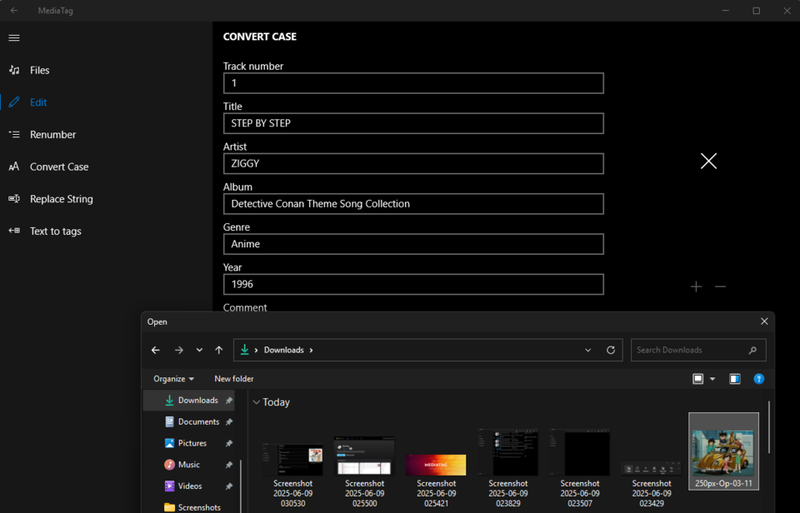Go forward in the Open dialog
Viewport: 800px width, 513px height.
179,350
